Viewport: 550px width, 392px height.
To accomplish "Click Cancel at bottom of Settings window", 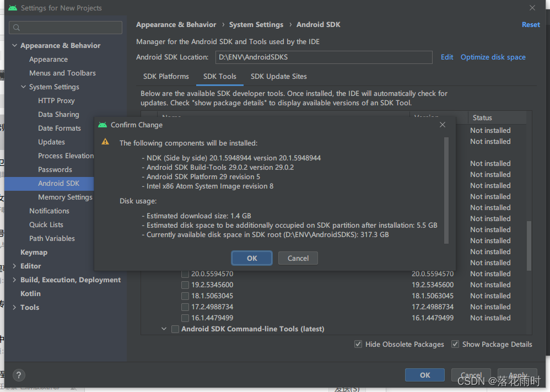I will (471, 375).
